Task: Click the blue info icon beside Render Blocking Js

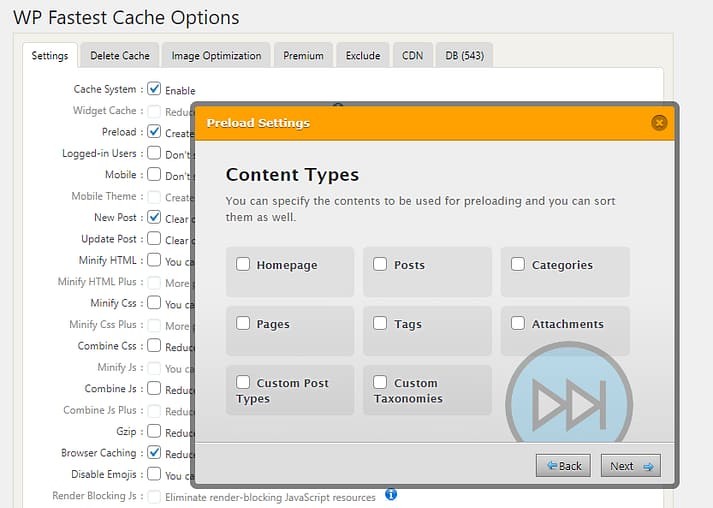Action: (391, 495)
